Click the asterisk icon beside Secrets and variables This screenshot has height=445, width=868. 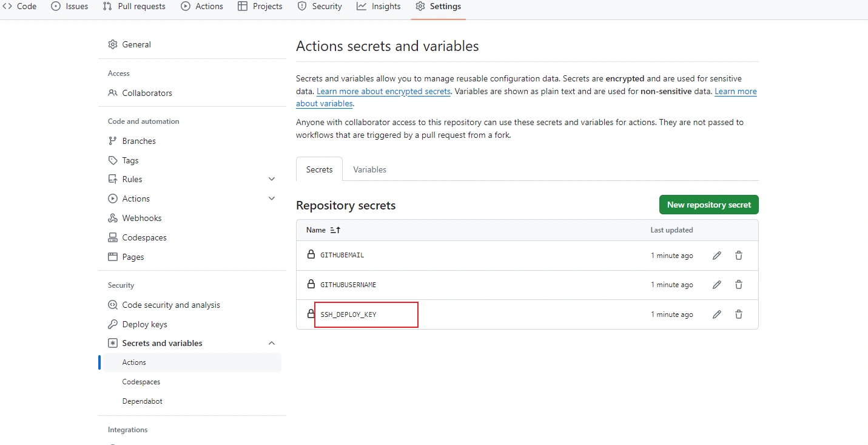(x=113, y=343)
